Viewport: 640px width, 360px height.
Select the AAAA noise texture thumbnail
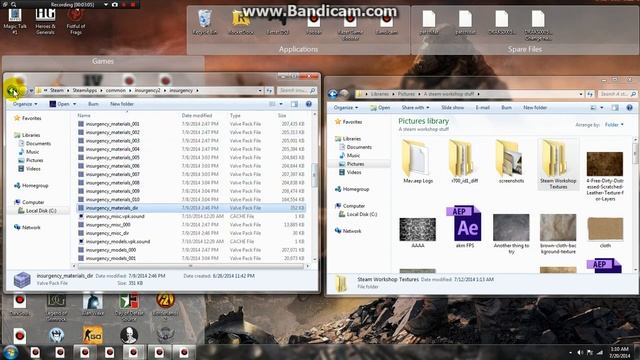(x=418, y=232)
